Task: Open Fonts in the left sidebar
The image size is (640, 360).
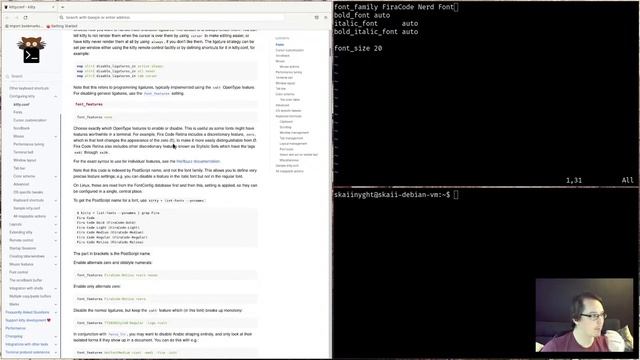Action: click(18, 112)
